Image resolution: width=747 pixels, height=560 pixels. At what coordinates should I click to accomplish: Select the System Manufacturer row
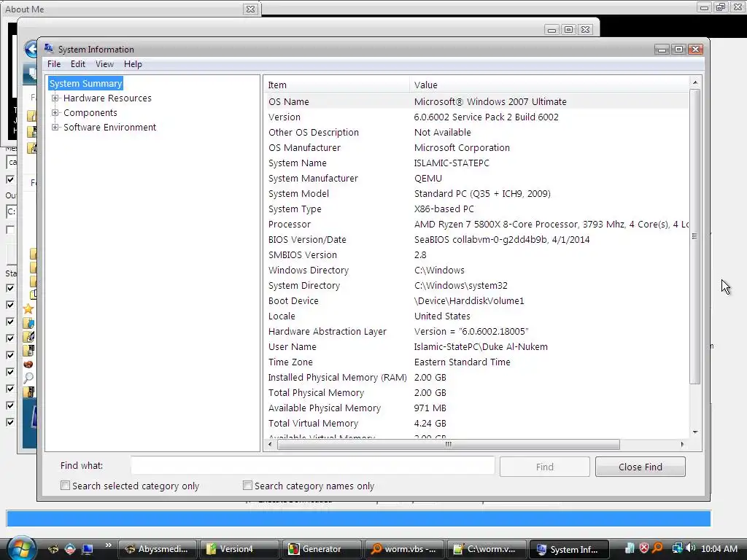point(476,178)
